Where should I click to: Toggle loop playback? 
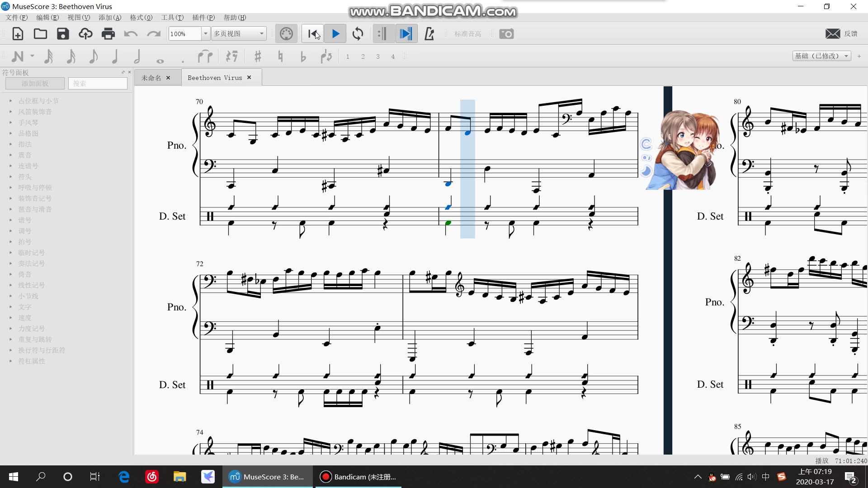(358, 34)
